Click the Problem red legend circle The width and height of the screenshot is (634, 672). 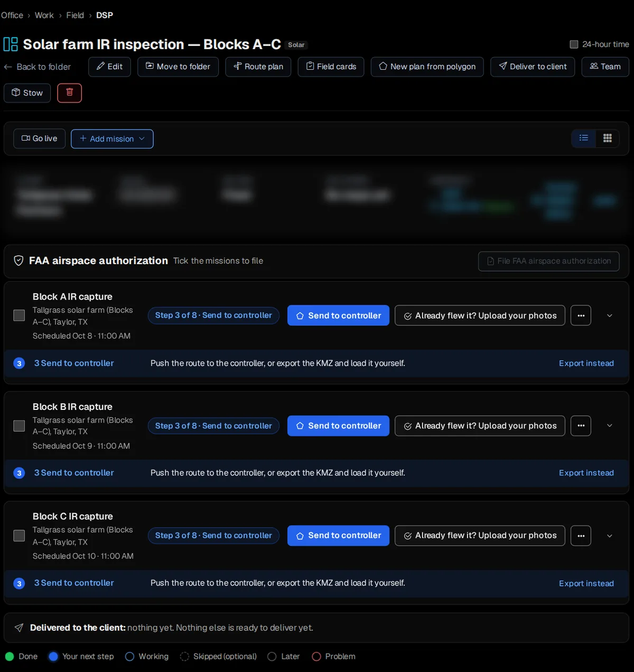pyautogui.click(x=316, y=656)
